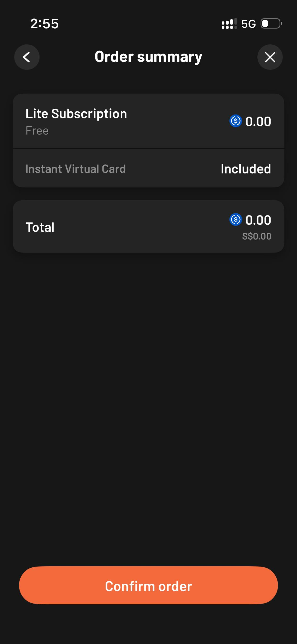Select the Lite Subscription title

point(76,114)
